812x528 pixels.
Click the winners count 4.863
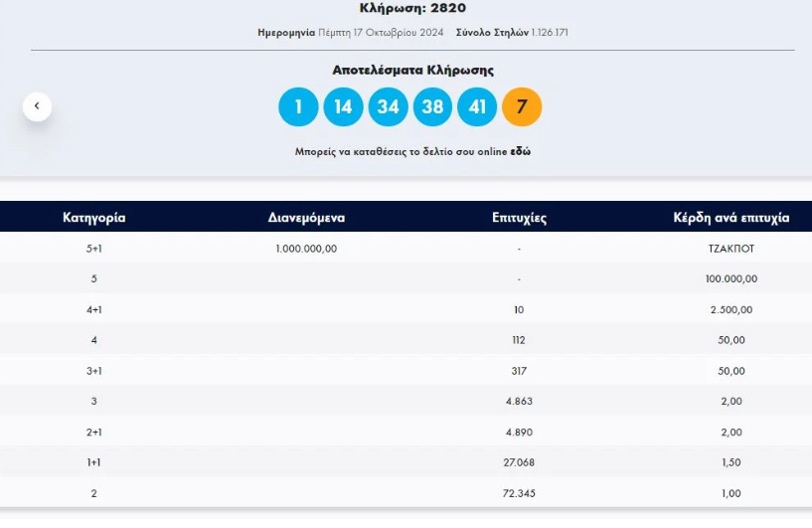coord(519,401)
